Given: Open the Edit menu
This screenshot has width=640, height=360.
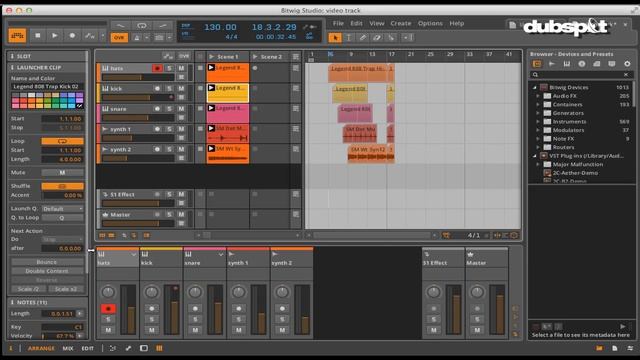Looking at the screenshot, I should [356, 23].
